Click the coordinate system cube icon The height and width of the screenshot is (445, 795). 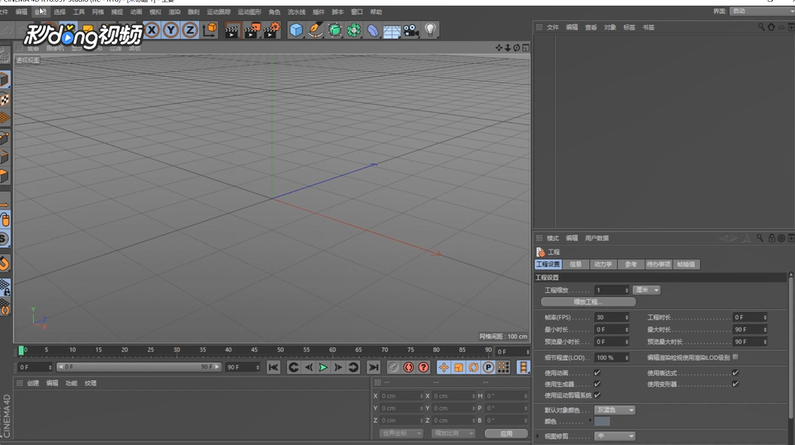[x=209, y=30]
